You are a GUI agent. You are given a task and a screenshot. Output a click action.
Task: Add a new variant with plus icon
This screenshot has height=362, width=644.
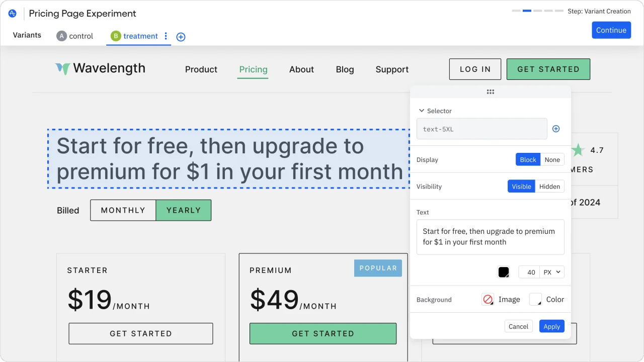coord(181,37)
